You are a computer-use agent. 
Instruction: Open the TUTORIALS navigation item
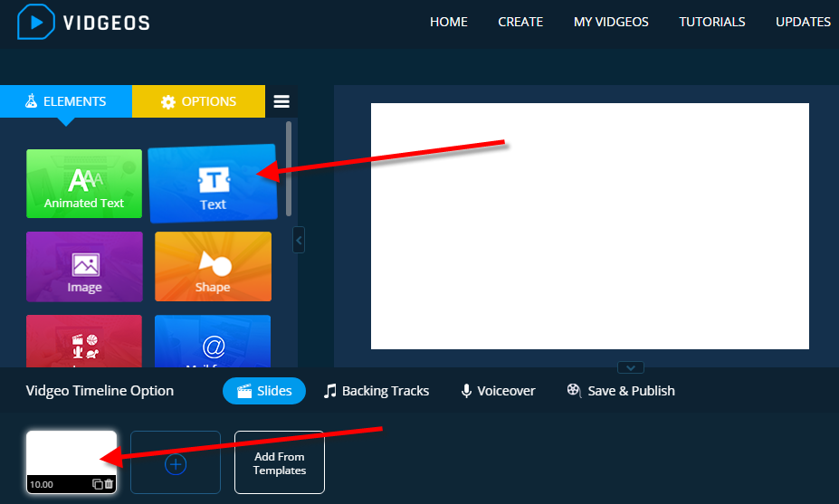711,22
